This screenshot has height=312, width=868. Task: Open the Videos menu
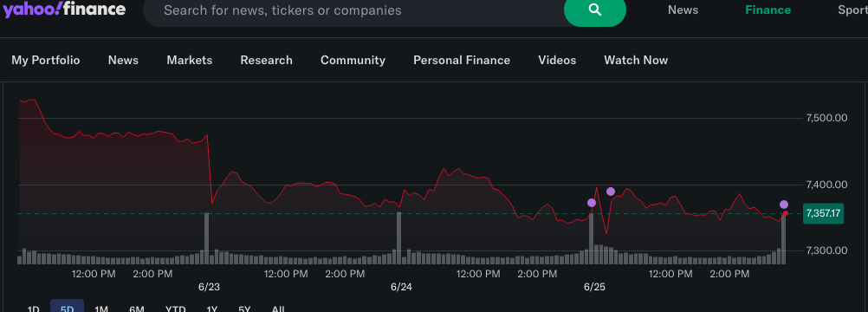click(557, 60)
